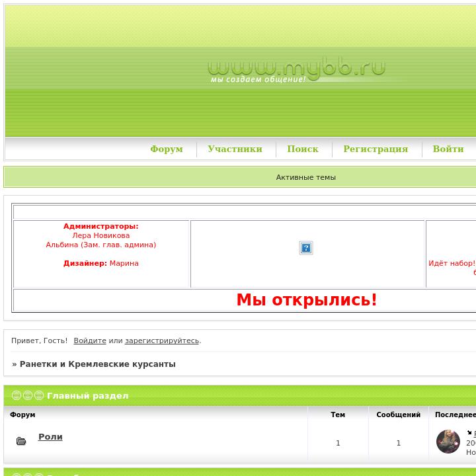The width and height of the screenshot is (476, 476).
Task: Click the Главный раздел category header
Action: click(88, 396)
